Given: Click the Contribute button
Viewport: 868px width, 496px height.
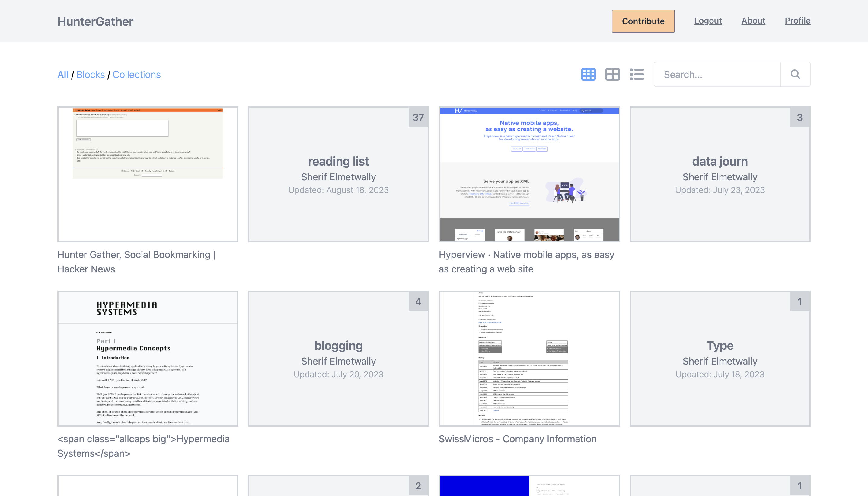Looking at the screenshot, I should point(643,21).
